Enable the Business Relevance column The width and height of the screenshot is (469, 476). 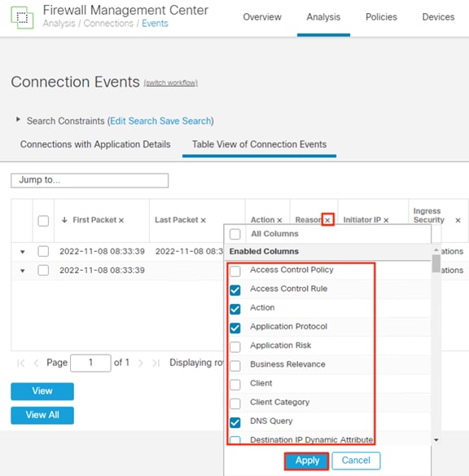tap(235, 366)
